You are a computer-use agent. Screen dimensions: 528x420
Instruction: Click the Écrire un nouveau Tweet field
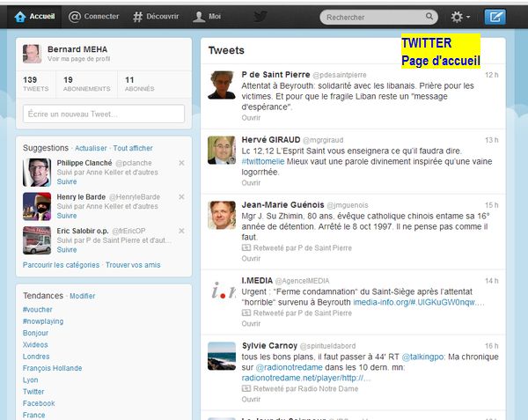104,114
